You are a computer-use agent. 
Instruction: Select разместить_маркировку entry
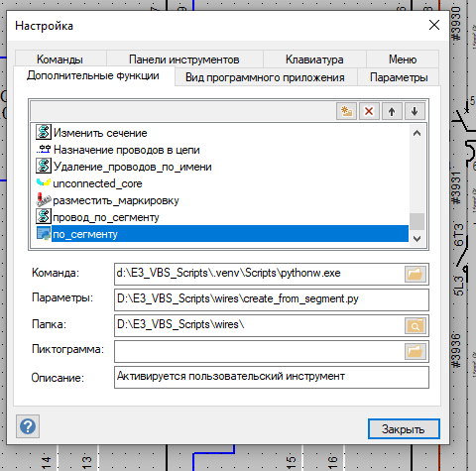click(116, 200)
